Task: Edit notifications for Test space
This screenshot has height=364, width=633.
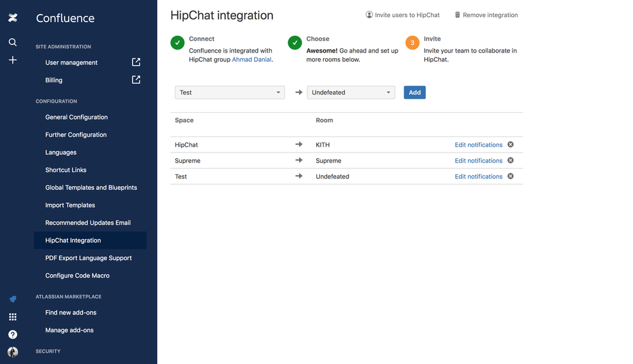Action: [x=478, y=177]
